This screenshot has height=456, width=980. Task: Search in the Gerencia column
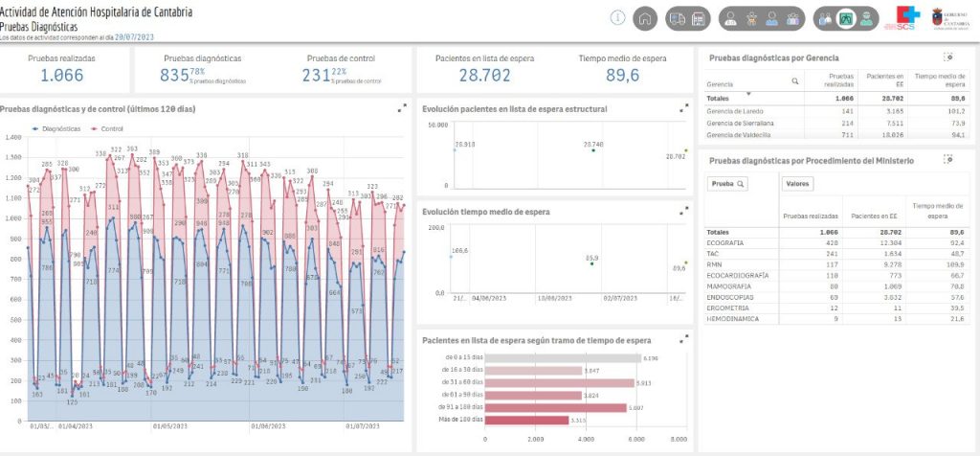click(794, 83)
